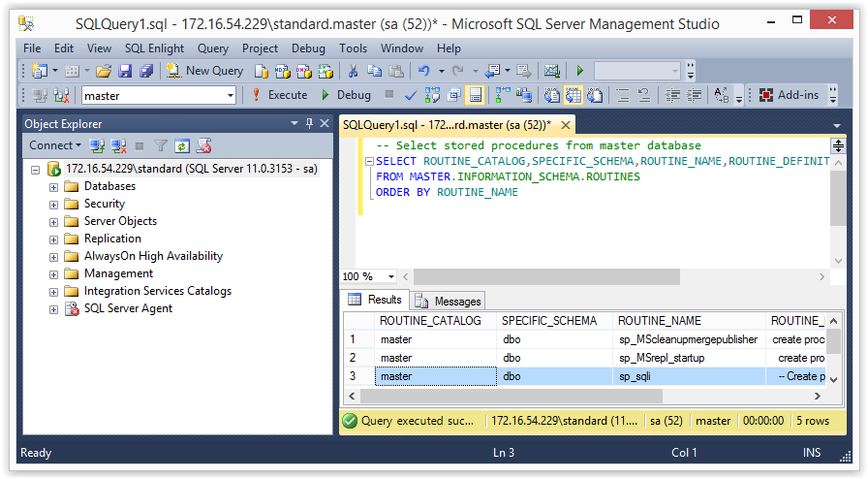Screen dimensions: 868x479
Task: Expand the Security folder node
Action: coord(53,205)
